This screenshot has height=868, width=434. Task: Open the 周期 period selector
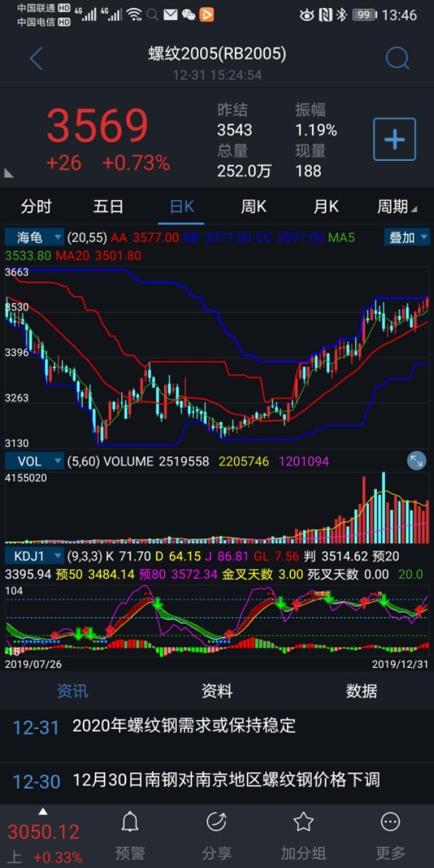(x=399, y=206)
